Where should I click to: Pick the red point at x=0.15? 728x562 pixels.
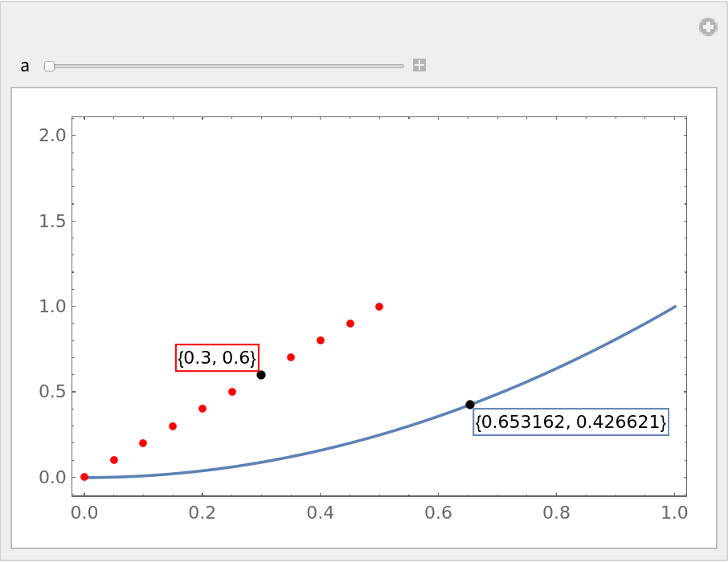pos(173,426)
